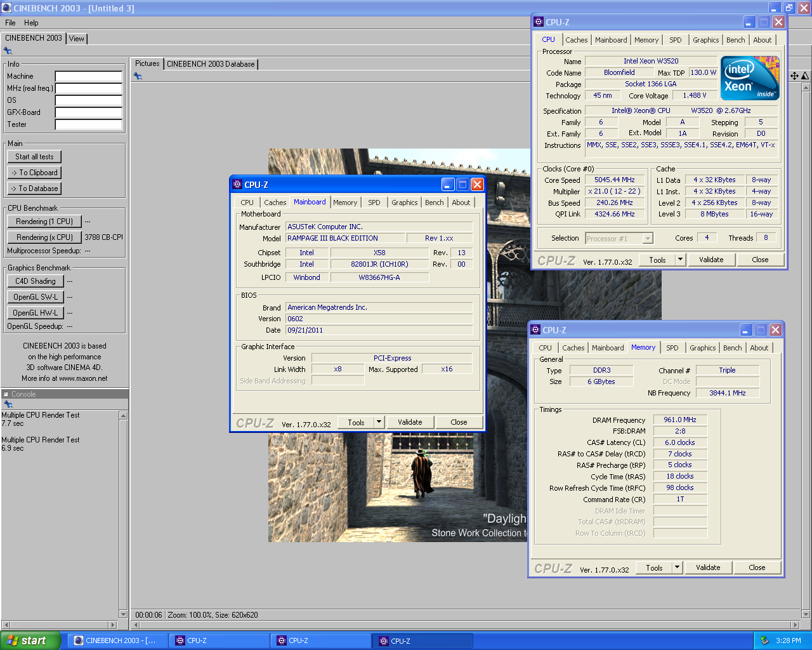This screenshot has width=812, height=650.
Task: Start the OpenGL HW-L test
Action: [36, 313]
